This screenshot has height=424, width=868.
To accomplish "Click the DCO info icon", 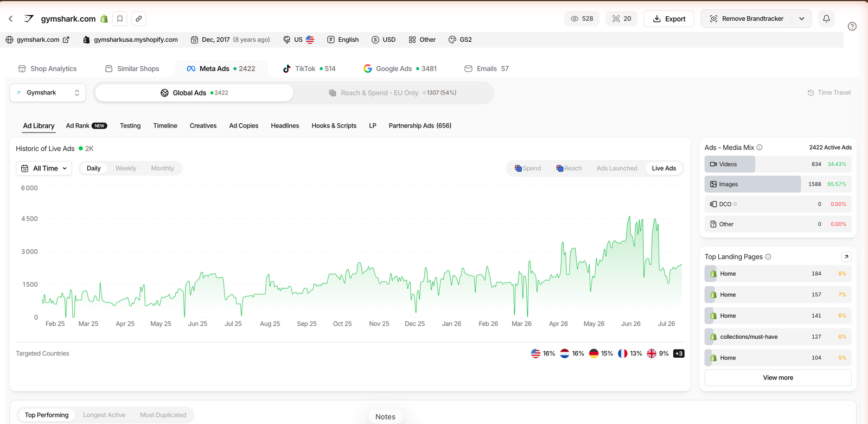I will point(736,205).
